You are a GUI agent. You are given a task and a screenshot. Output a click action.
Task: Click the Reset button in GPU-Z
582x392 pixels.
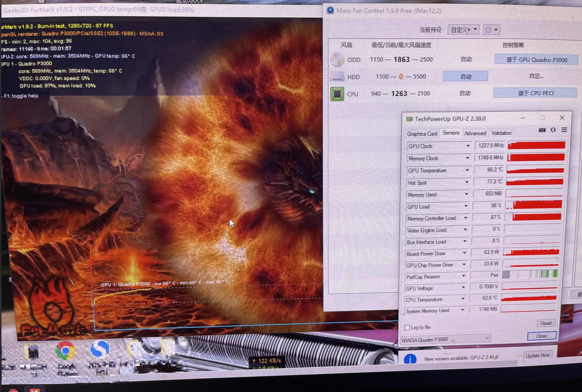tap(546, 323)
